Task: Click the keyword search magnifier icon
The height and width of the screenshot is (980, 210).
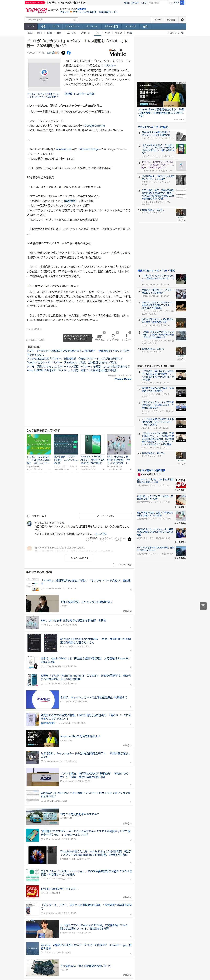Action: tap(75, 20)
